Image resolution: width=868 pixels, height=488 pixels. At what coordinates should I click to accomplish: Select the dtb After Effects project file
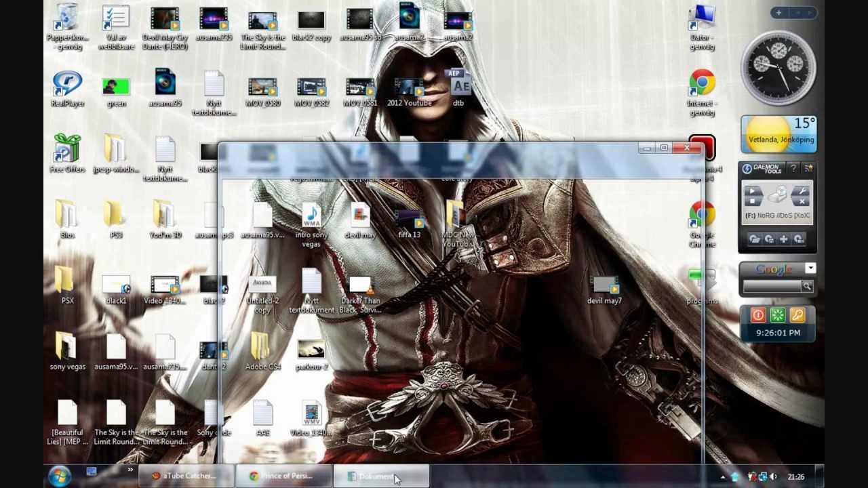coord(458,88)
